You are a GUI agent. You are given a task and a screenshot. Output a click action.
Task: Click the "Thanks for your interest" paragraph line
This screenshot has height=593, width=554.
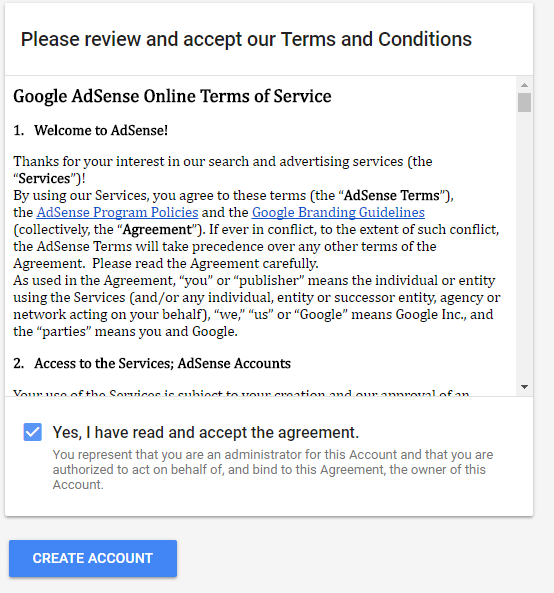pos(223,161)
